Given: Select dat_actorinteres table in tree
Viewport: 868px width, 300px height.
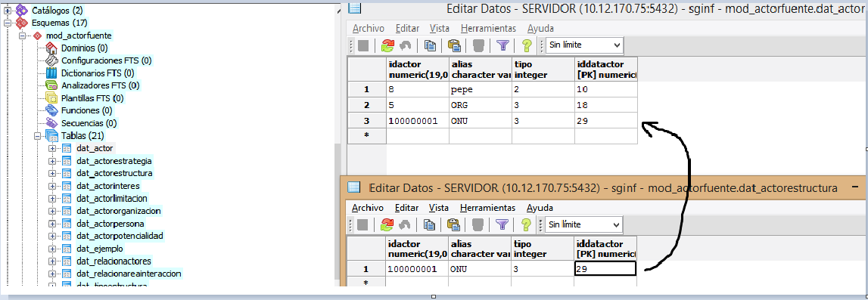Looking at the screenshot, I should tap(108, 186).
